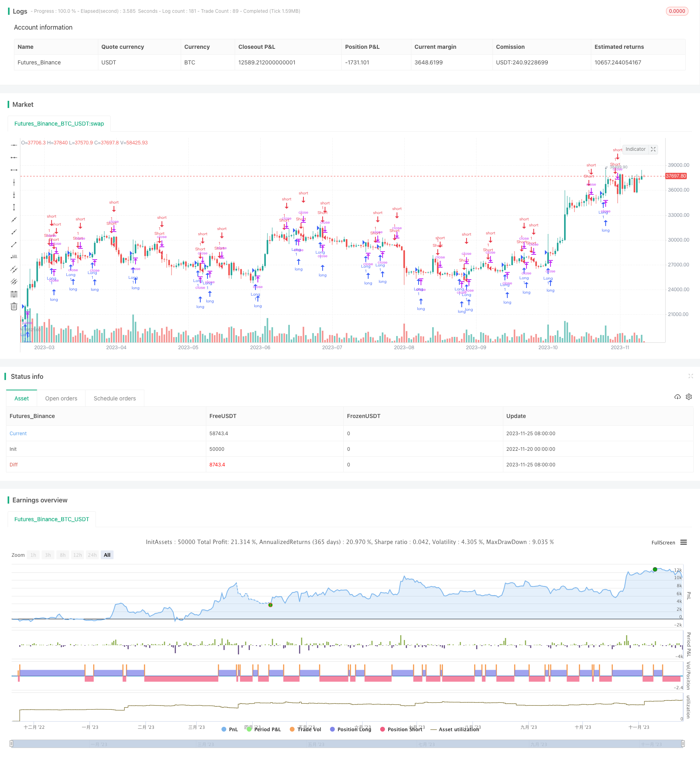Click the Closeout P&L value 12589.212000000001
Image resolution: width=700 pixels, height=760 pixels.
click(267, 62)
